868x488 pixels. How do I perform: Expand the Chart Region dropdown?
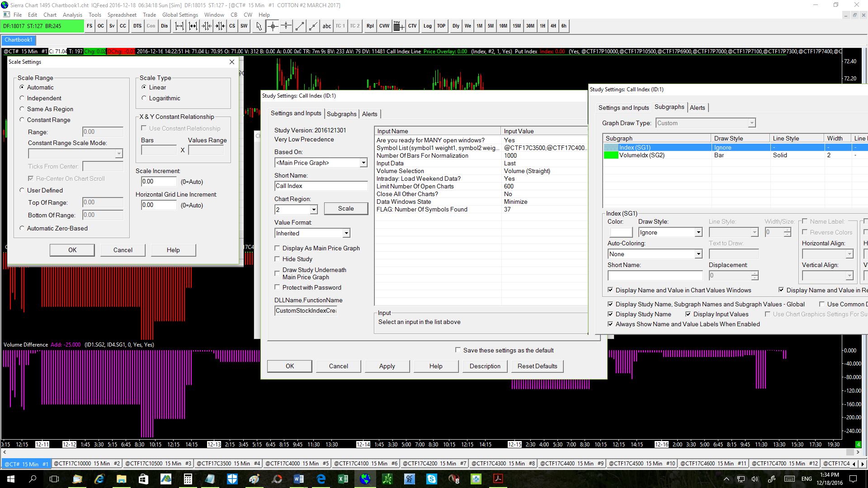point(314,210)
